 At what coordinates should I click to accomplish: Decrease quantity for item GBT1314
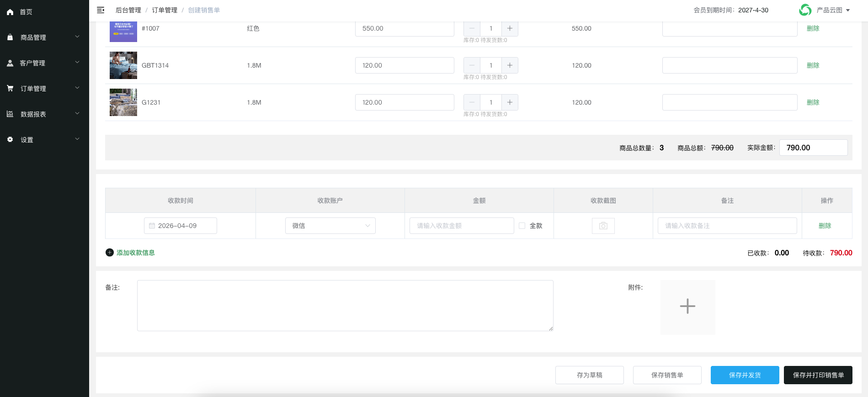[472, 65]
